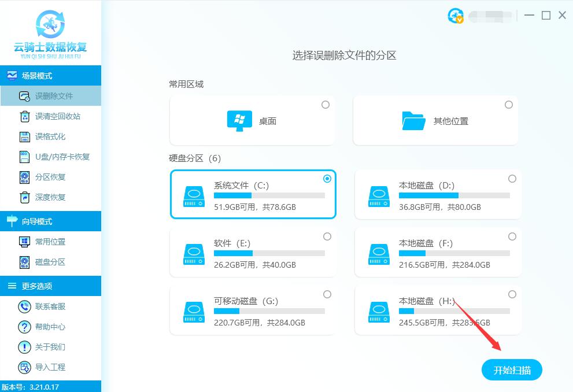Click the 更多选项 hamburger icon
This screenshot has width=573, height=392.
pos(12,286)
